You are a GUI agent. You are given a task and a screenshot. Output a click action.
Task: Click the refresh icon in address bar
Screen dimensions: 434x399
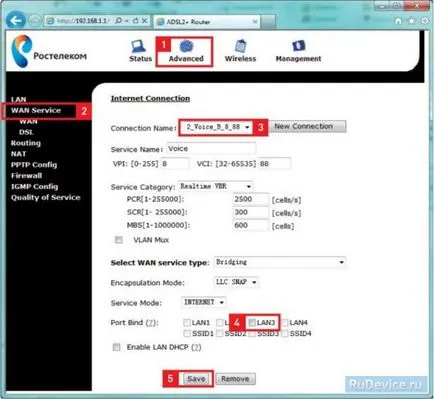(135, 21)
